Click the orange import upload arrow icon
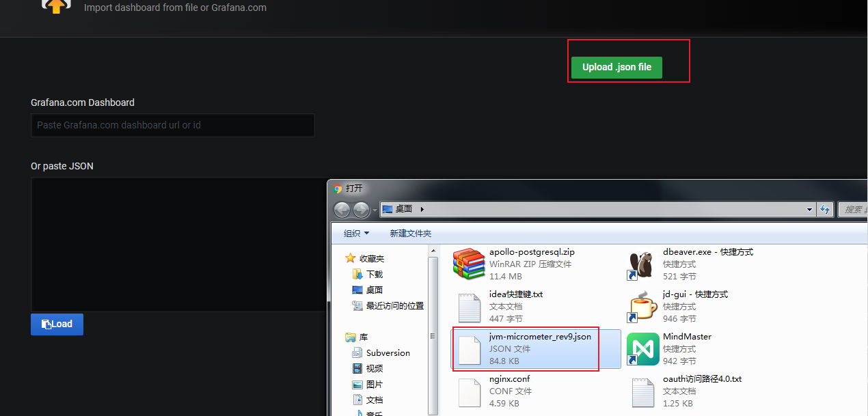Image resolution: width=868 pixels, height=416 pixels. [x=56, y=6]
